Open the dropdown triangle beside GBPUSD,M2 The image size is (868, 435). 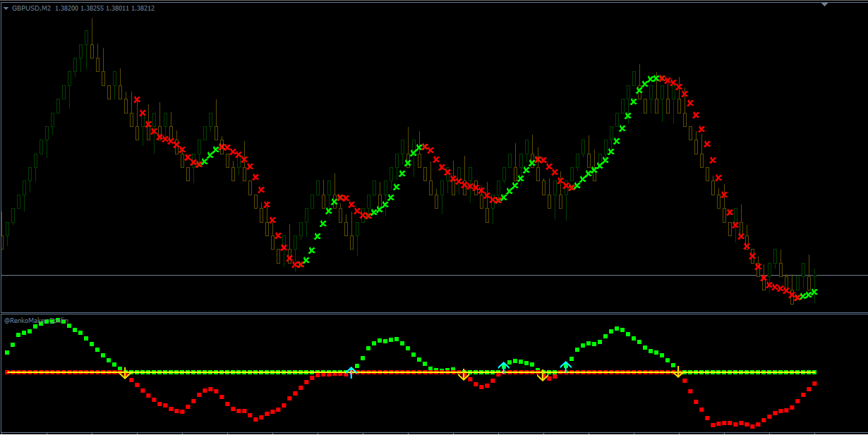(6, 8)
